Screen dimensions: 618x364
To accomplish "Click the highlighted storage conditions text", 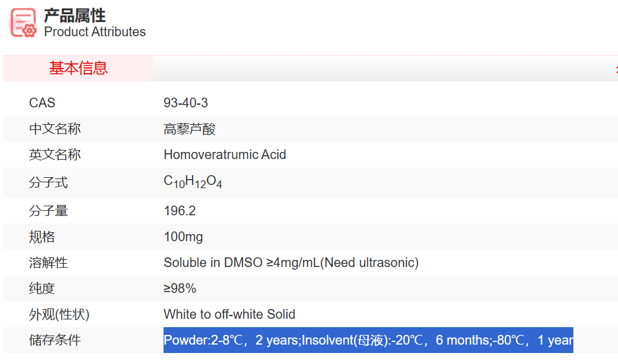I will [x=368, y=340].
